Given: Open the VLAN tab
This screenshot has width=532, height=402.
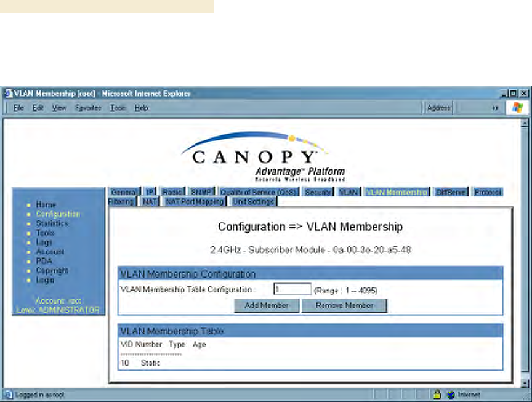Looking at the screenshot, I should [x=349, y=192].
